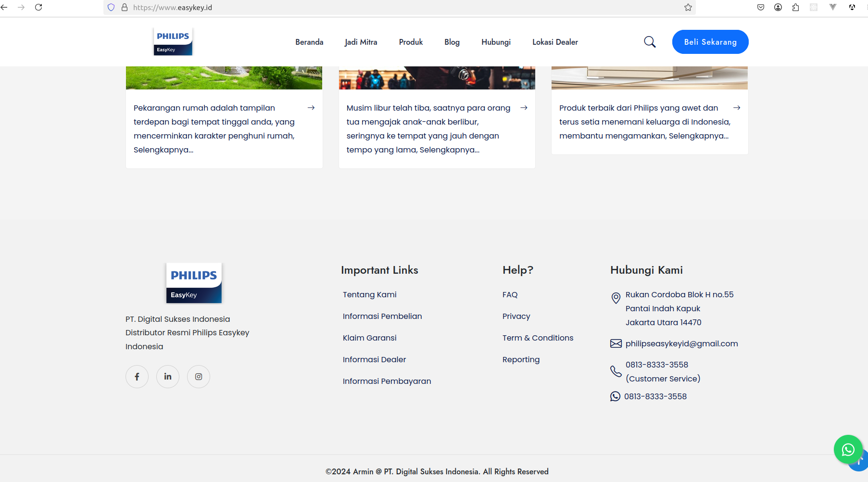
Task: Click the WhatsApp number 0813-8333-3558
Action: point(655,396)
